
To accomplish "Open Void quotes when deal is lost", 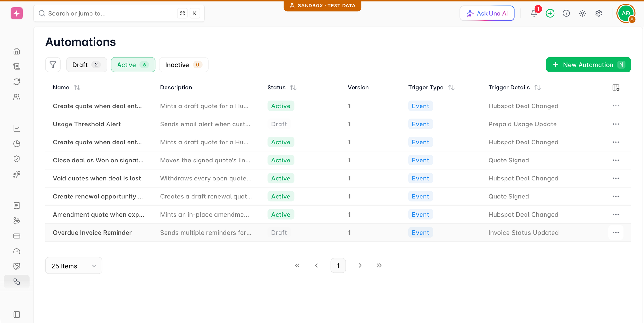I will [x=97, y=178].
